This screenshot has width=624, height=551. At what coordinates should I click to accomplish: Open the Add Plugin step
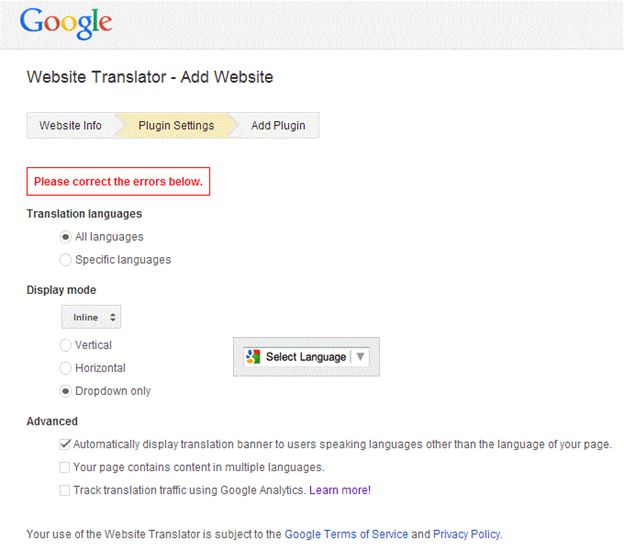click(x=278, y=126)
